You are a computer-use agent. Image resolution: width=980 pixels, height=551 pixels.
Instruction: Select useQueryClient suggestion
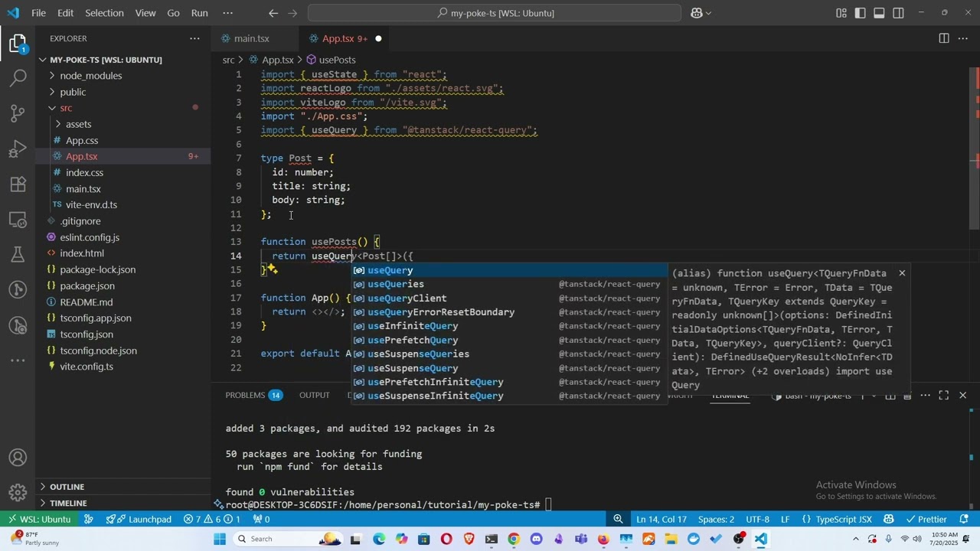[x=509, y=298]
